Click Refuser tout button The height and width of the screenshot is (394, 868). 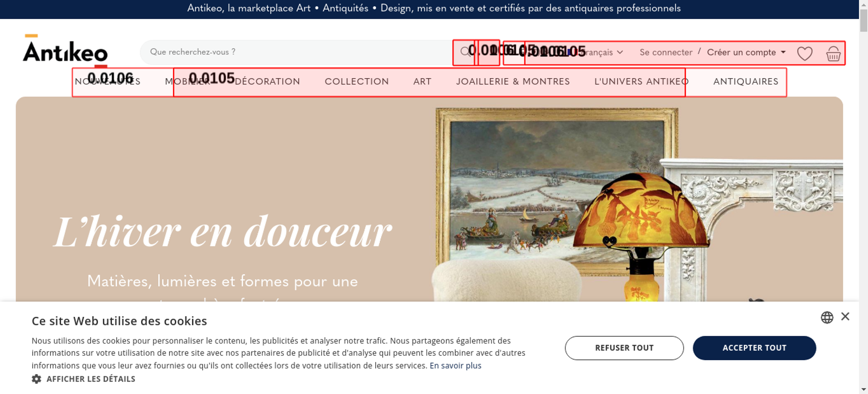624,348
